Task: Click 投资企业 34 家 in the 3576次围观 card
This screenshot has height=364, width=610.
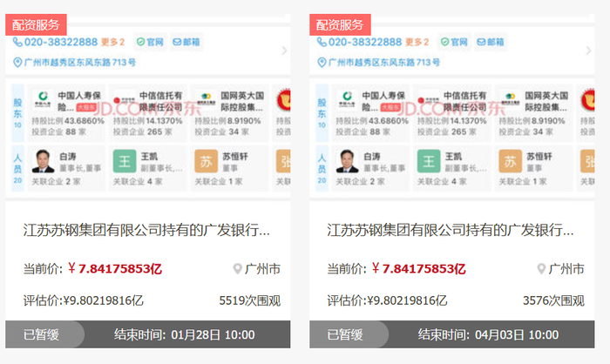Action: pos(526,131)
